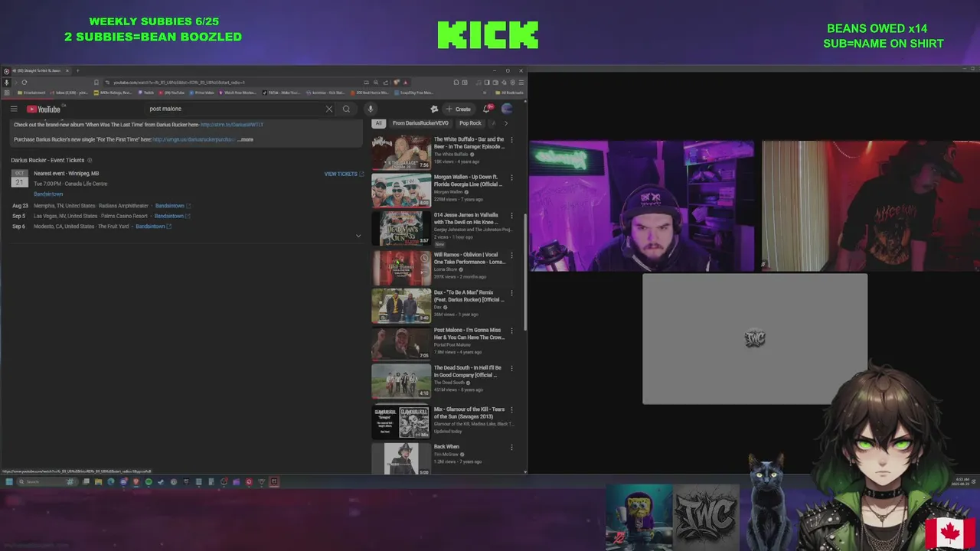The height and width of the screenshot is (551, 980).
Task: Click the YouTube search magnifier button
Action: coord(346,109)
